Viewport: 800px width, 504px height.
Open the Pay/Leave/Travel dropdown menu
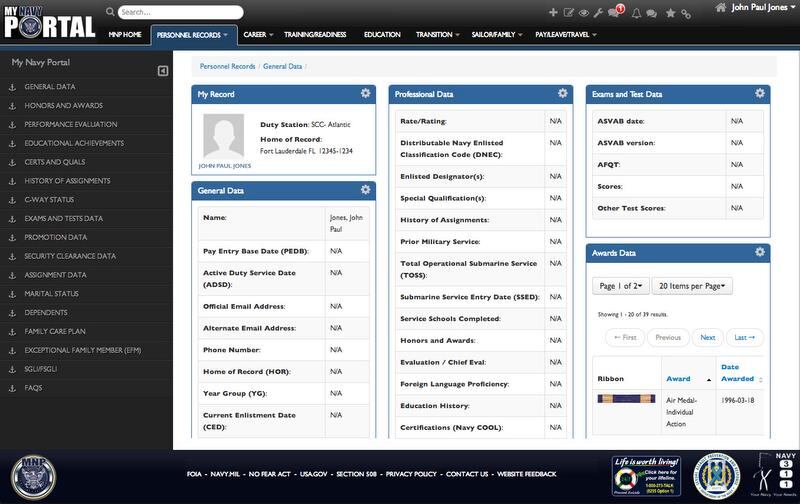(565, 34)
